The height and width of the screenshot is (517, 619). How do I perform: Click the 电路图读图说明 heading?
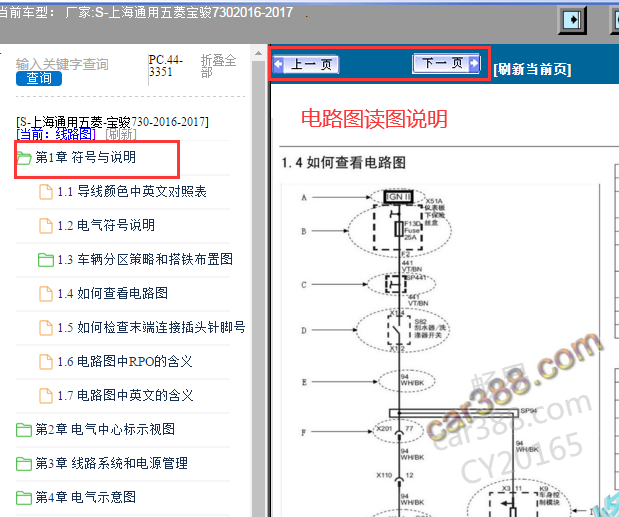coord(374,118)
